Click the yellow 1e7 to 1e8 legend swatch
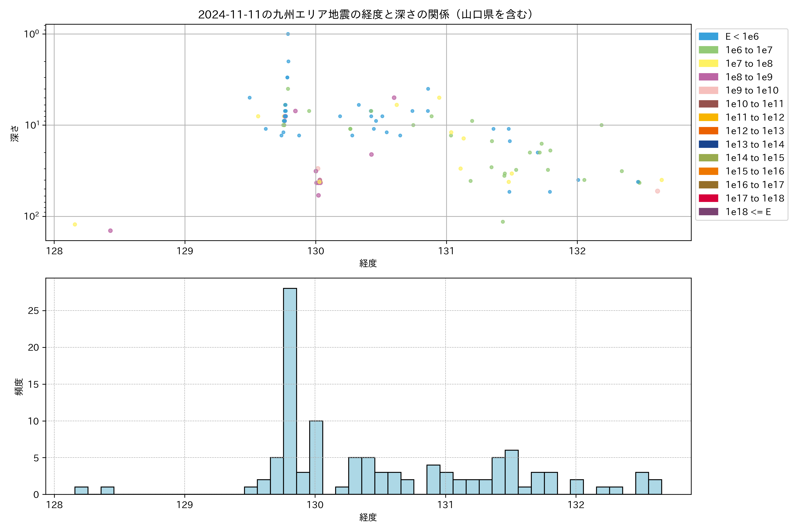Viewport: 798px width, 532px height. point(708,63)
